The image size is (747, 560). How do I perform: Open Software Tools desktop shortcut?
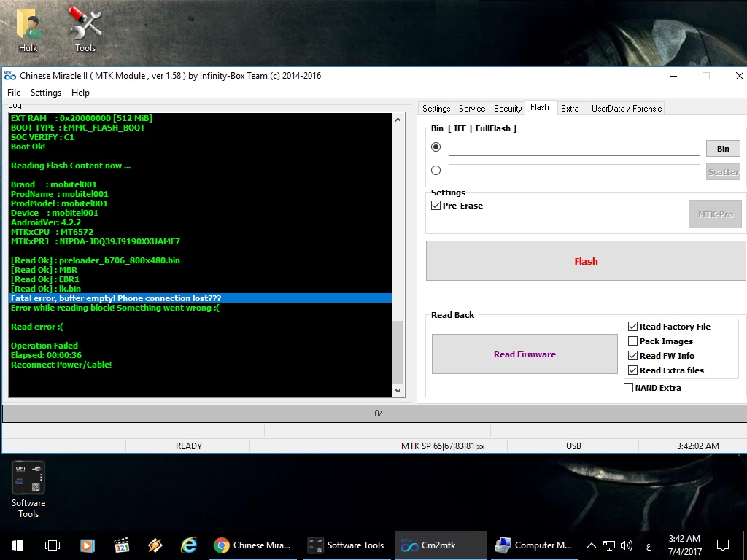click(x=28, y=489)
